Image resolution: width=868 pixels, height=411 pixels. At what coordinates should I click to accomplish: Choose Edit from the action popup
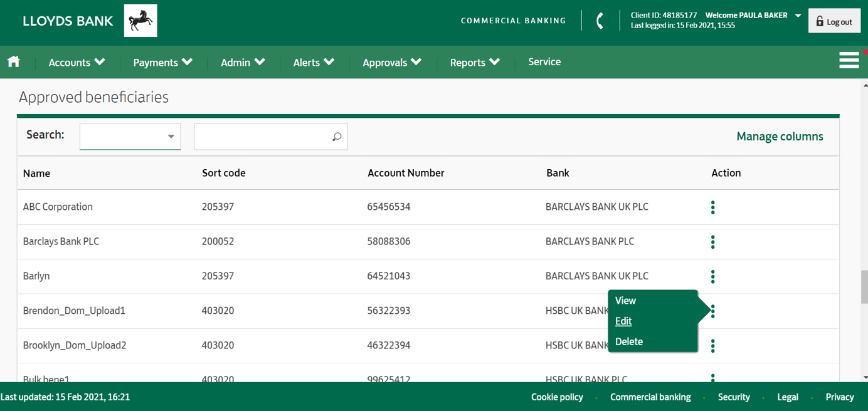point(623,321)
